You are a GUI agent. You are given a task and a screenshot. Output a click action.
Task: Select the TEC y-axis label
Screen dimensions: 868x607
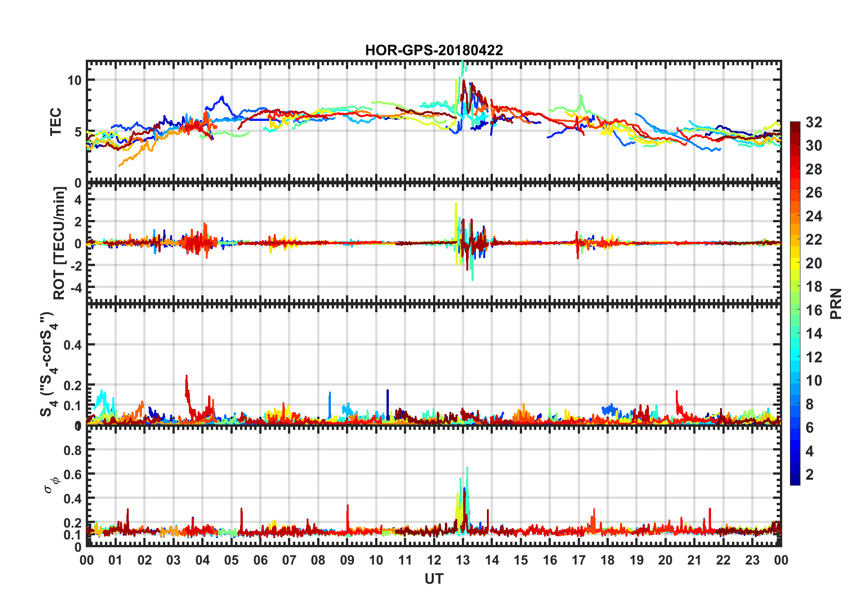point(56,122)
